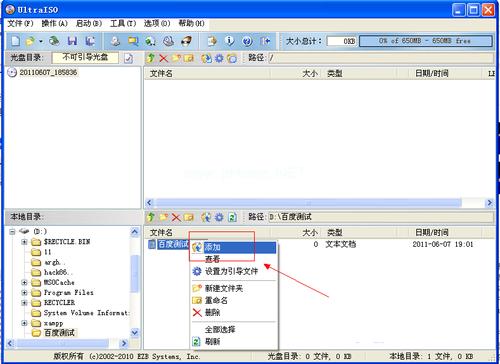Image resolution: width=500 pixels, height=364 pixels.
Task: Open the dropdown arrow beside the Open icon
Action: click(41, 42)
